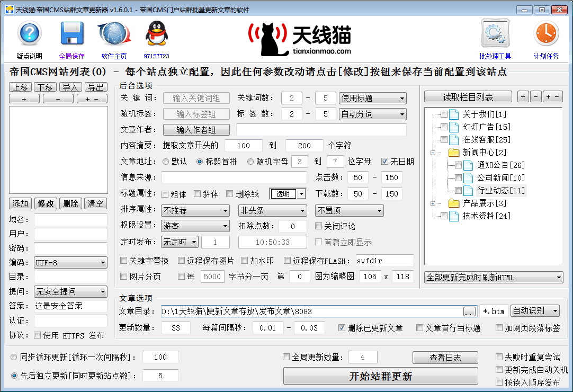Select the 行业动态[11] tree row
This screenshot has height=392, width=573.
tap(500, 191)
